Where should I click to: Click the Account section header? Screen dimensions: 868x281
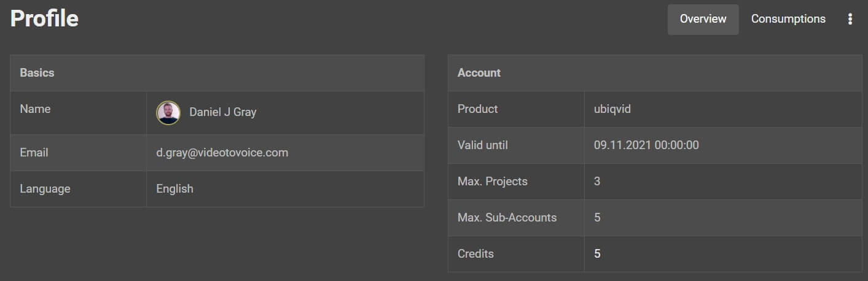click(479, 72)
